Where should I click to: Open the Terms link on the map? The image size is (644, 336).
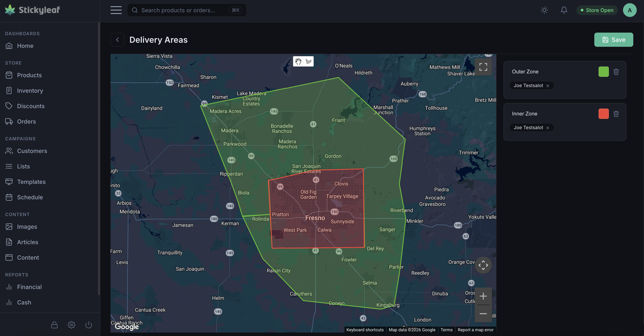(x=446, y=330)
